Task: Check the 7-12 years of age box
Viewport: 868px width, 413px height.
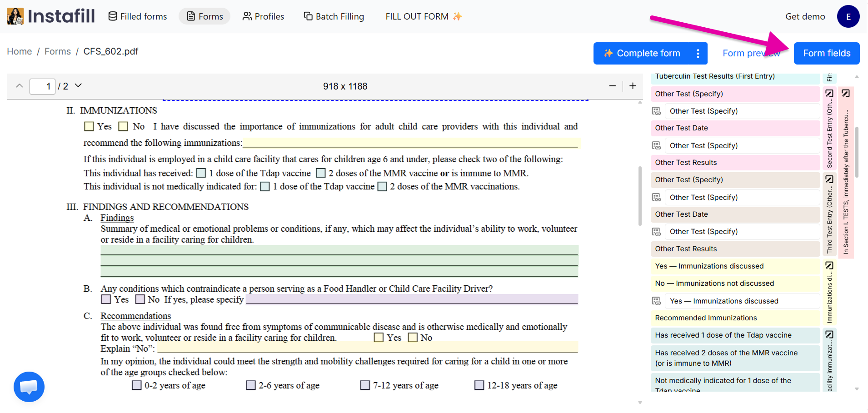Action: coord(365,385)
